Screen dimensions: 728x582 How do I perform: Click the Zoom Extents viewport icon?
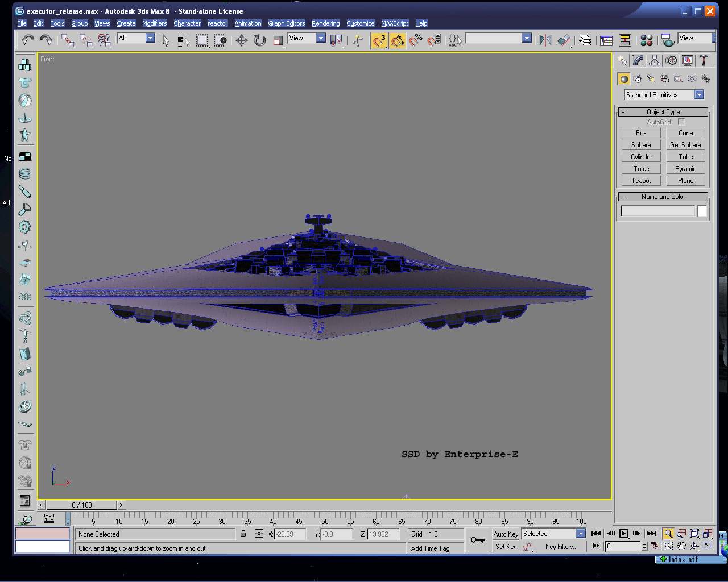pyautogui.click(x=694, y=534)
